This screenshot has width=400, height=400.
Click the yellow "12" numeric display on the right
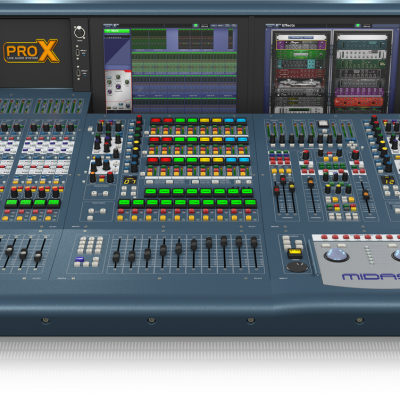click(x=388, y=180)
